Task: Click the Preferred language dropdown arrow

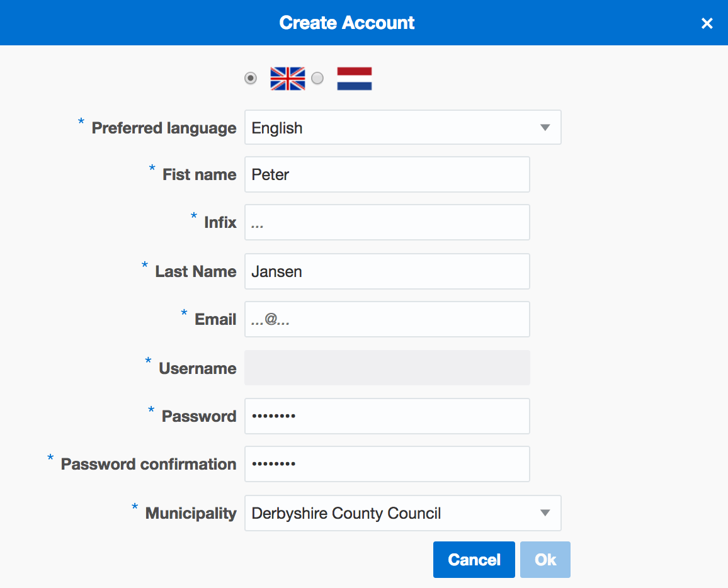Action: pyautogui.click(x=545, y=128)
